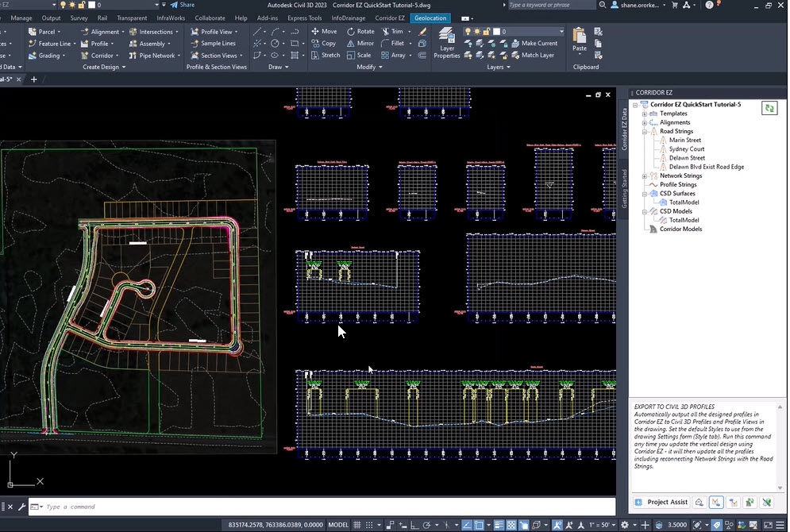The height and width of the screenshot is (532, 790).
Task: Click the Line draw tool
Action: (x=257, y=31)
